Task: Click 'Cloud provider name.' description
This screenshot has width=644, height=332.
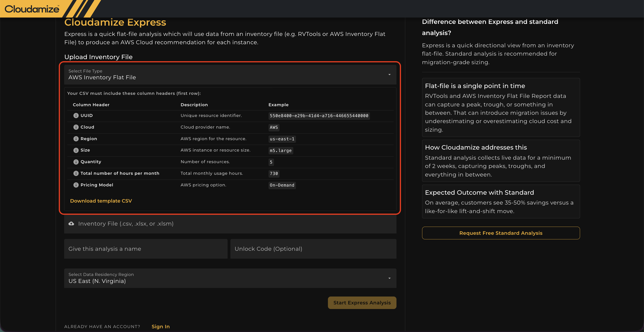Action: point(205,127)
